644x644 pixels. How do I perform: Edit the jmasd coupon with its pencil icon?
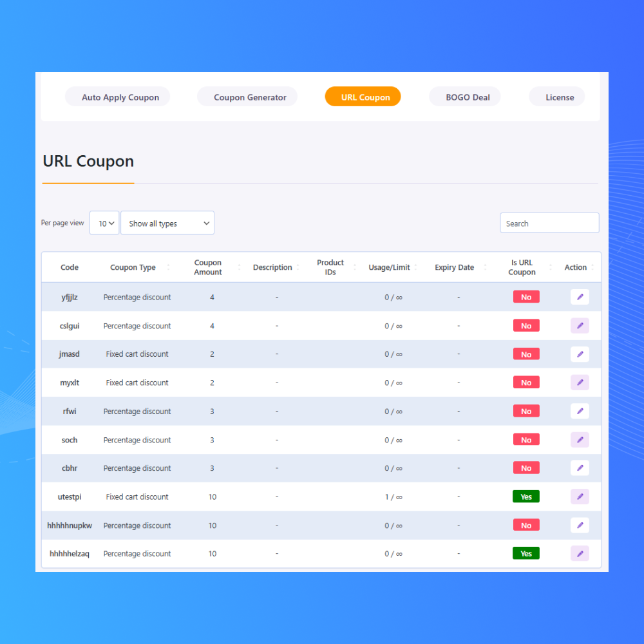(x=580, y=354)
